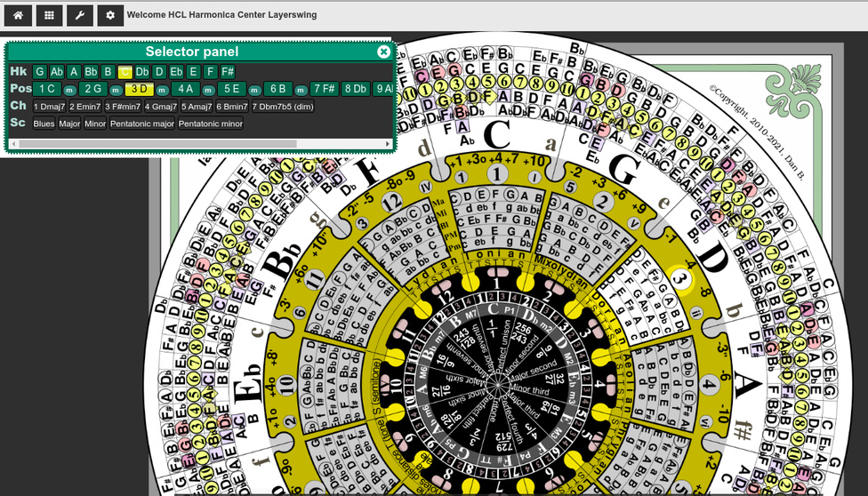Select harmonica key G
The height and width of the screenshot is (496, 868).
pyautogui.click(x=40, y=72)
